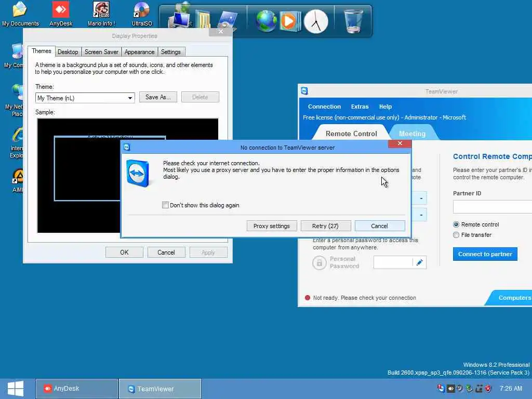
Task: Switch to TeamViewer taskbar button
Action: point(160,389)
